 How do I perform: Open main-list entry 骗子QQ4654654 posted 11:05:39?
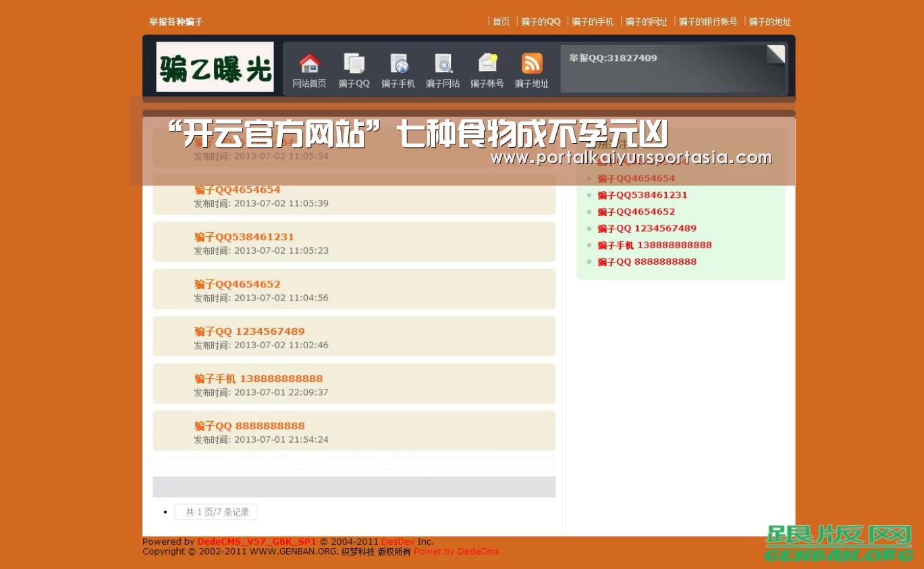(237, 190)
